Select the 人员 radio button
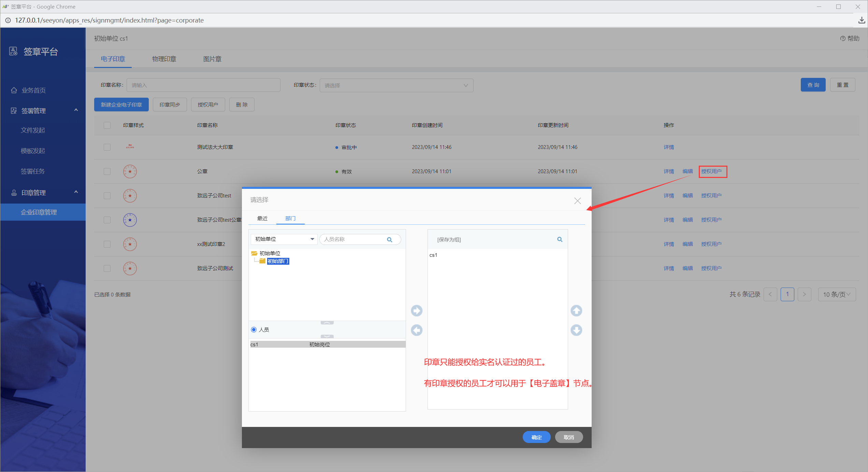This screenshot has height=472, width=868. click(x=254, y=330)
